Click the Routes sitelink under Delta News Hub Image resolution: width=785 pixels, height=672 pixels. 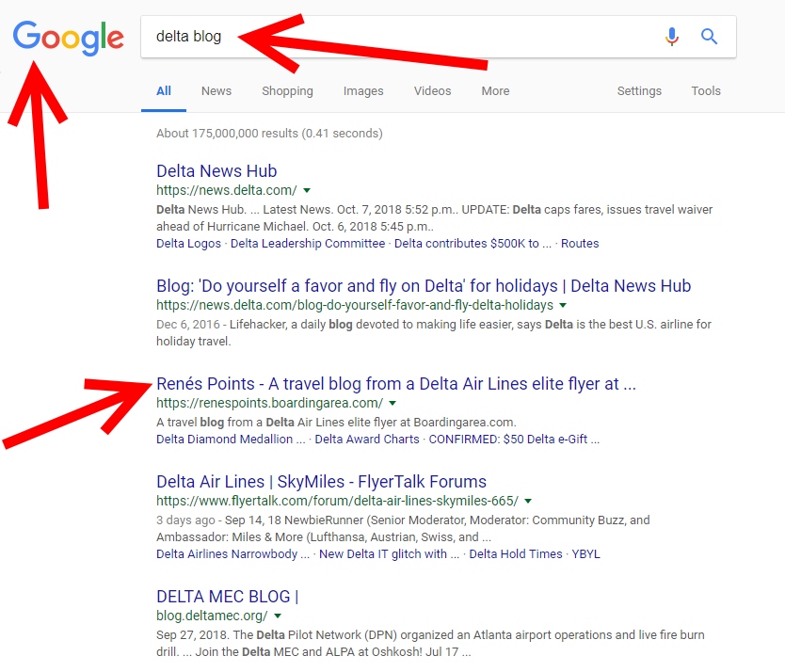(x=580, y=243)
